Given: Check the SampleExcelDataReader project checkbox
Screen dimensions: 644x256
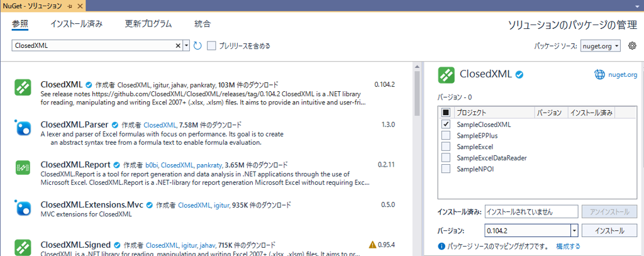Looking at the screenshot, I should (x=446, y=158).
